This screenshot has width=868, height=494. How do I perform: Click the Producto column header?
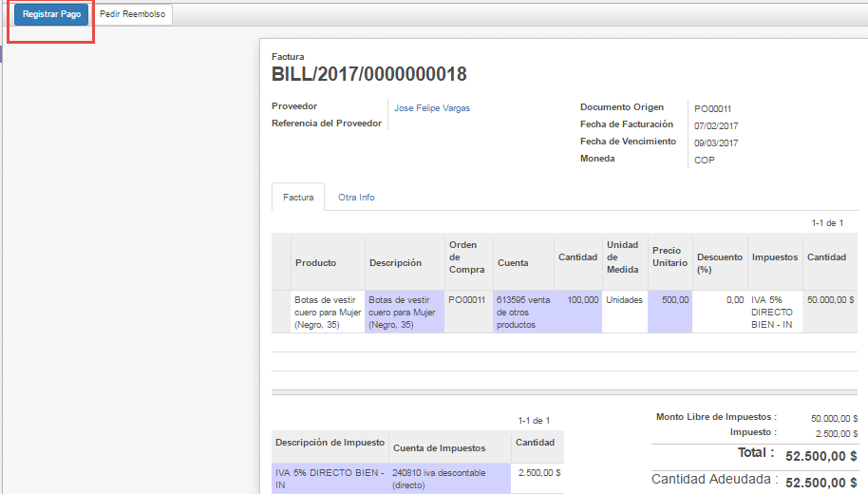pyautogui.click(x=315, y=263)
